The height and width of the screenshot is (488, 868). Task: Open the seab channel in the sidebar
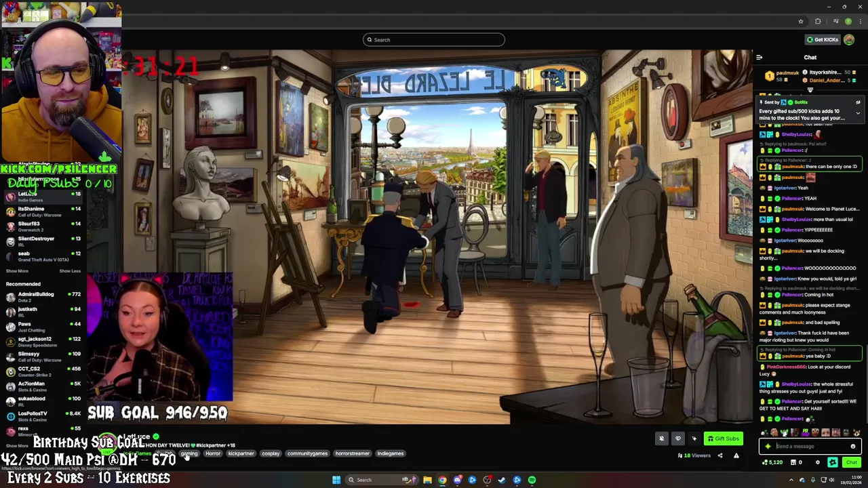[x=43, y=256]
